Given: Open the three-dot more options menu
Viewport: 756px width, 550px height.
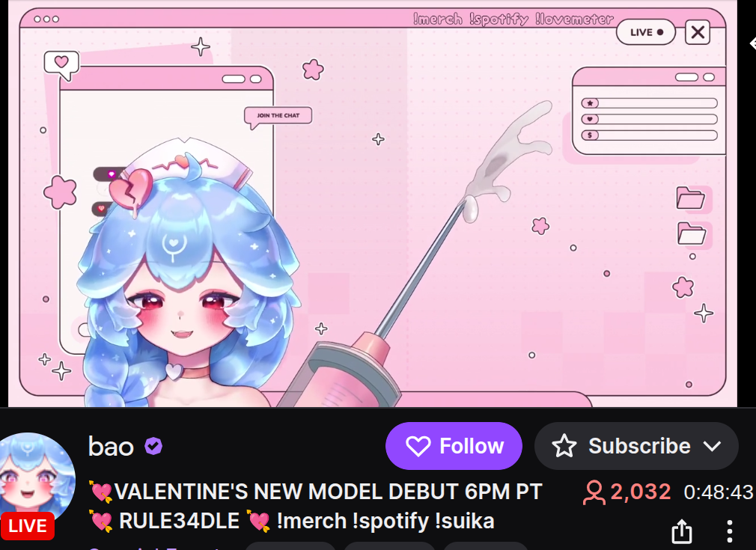Looking at the screenshot, I should (730, 531).
